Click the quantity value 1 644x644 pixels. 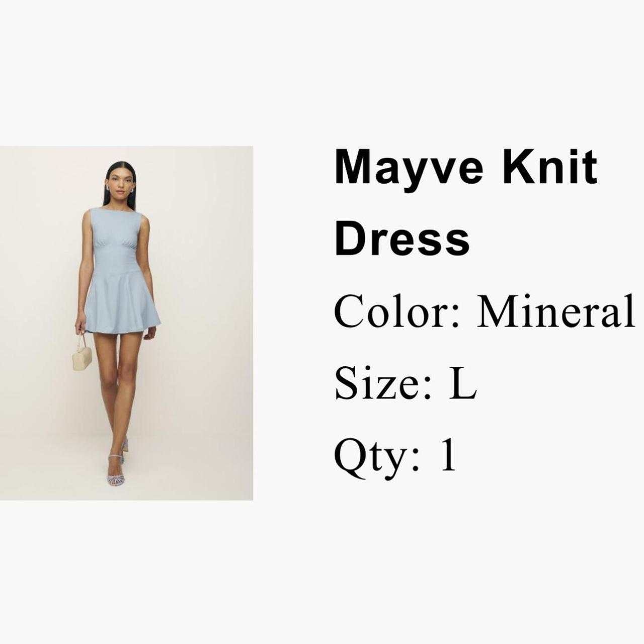pos(449,454)
